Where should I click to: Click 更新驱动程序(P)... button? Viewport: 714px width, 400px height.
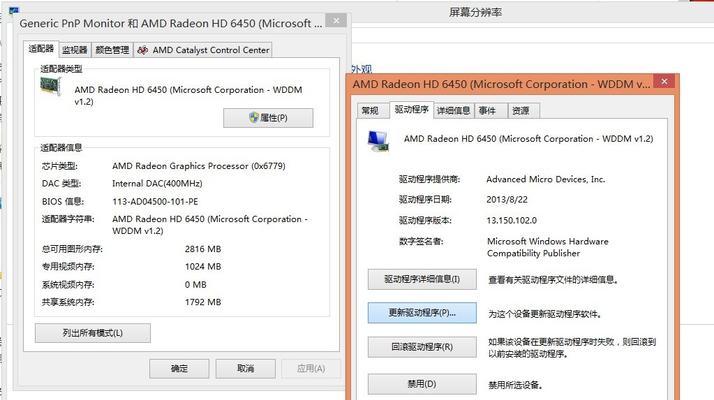point(422,313)
